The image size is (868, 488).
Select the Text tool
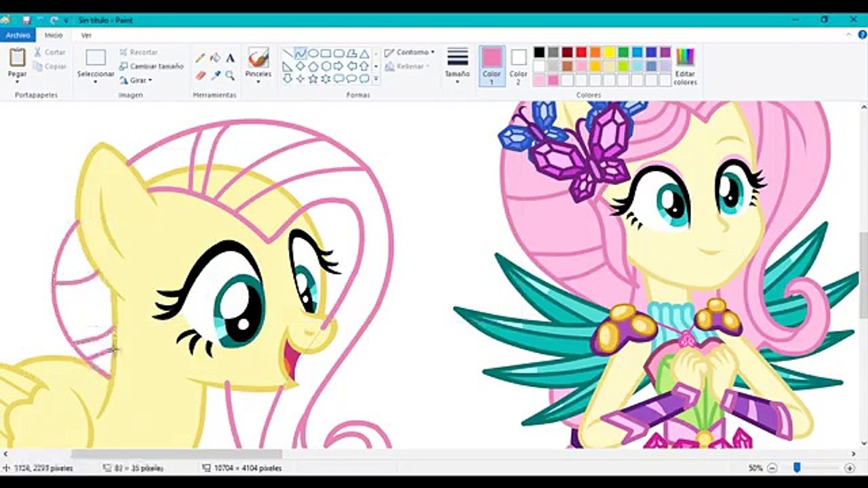tap(231, 58)
